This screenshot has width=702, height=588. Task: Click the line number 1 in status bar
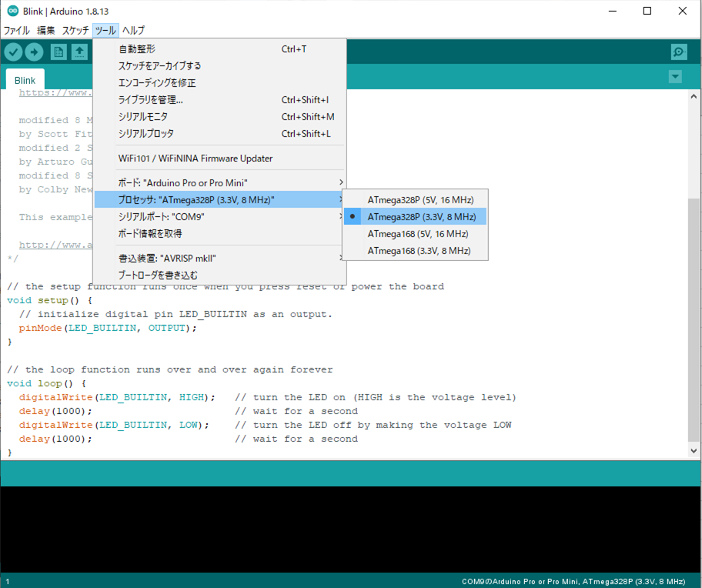(x=8, y=582)
